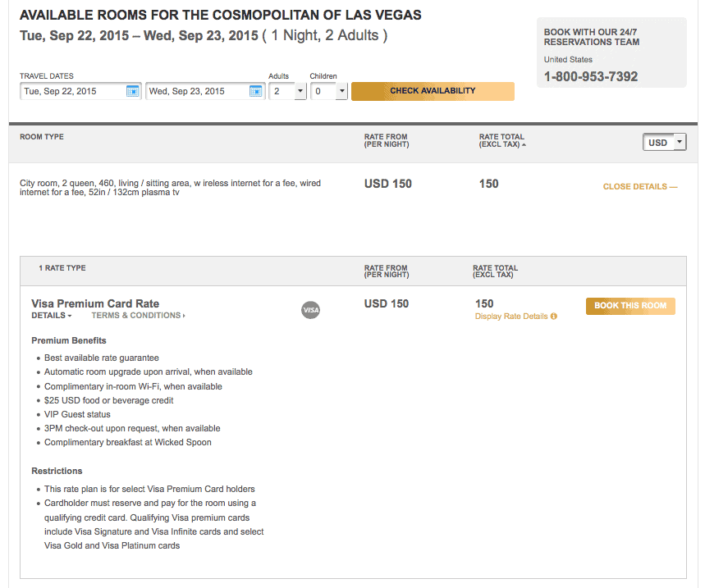The width and height of the screenshot is (705, 588).
Task: Open the check-in date calendar icon
Action: tap(133, 91)
